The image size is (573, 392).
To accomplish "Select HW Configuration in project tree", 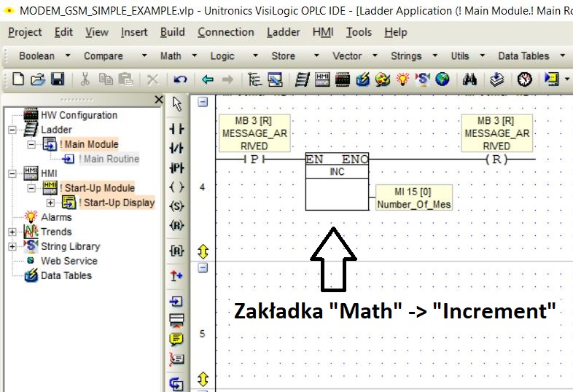I will 79,115.
